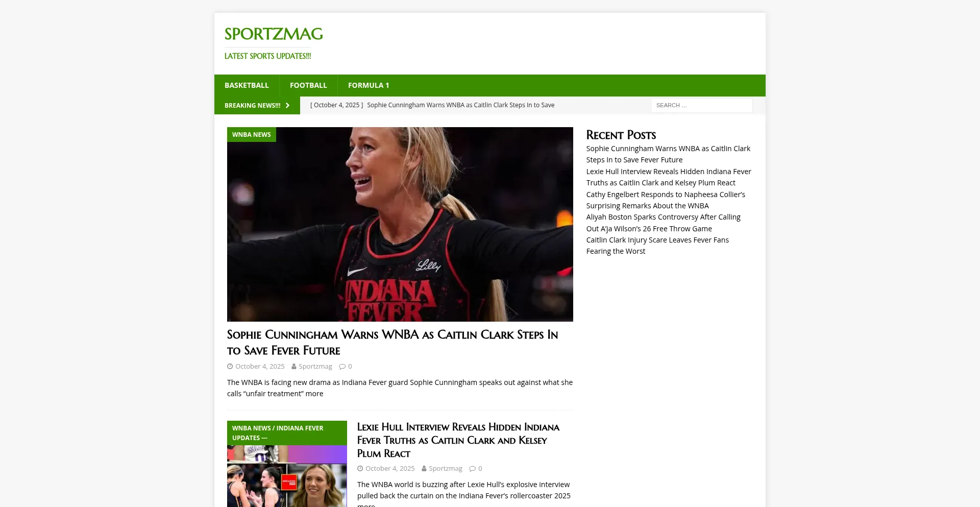Click author icon on Lexie Hull post
Screen dimensions: 980x507
coord(424,469)
